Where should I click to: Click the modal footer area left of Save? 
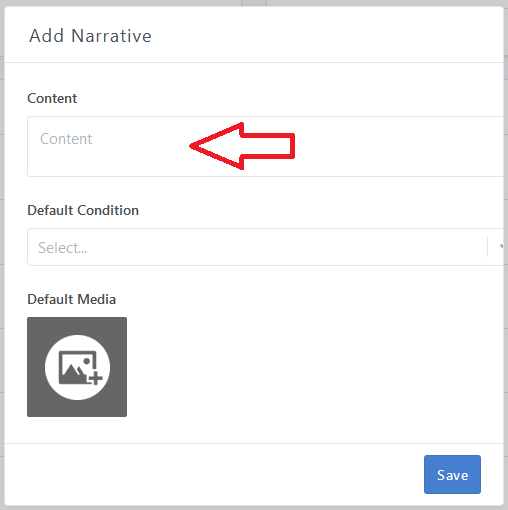(213, 474)
